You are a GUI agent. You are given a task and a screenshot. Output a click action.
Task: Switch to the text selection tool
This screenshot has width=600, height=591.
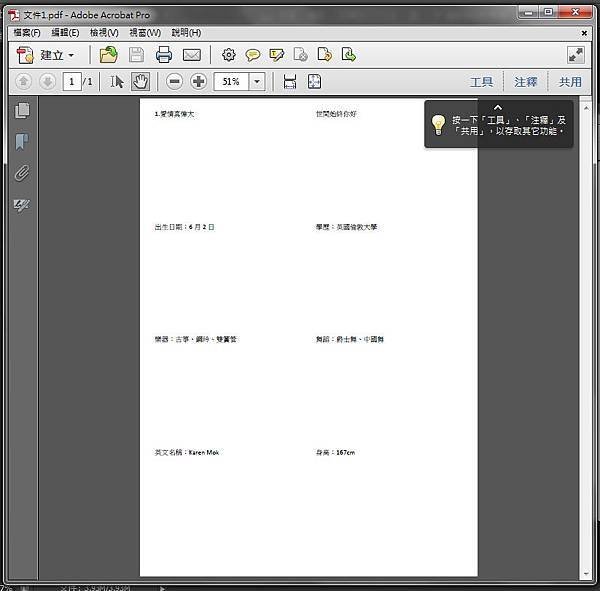[x=117, y=82]
